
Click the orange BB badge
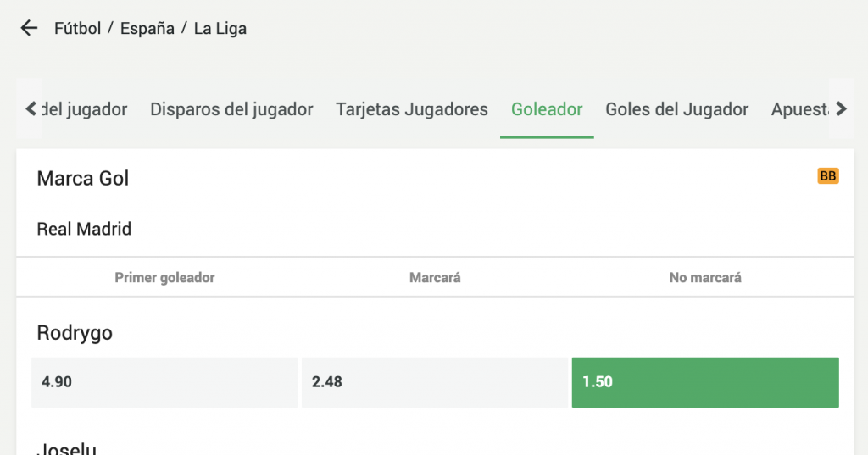coord(828,176)
